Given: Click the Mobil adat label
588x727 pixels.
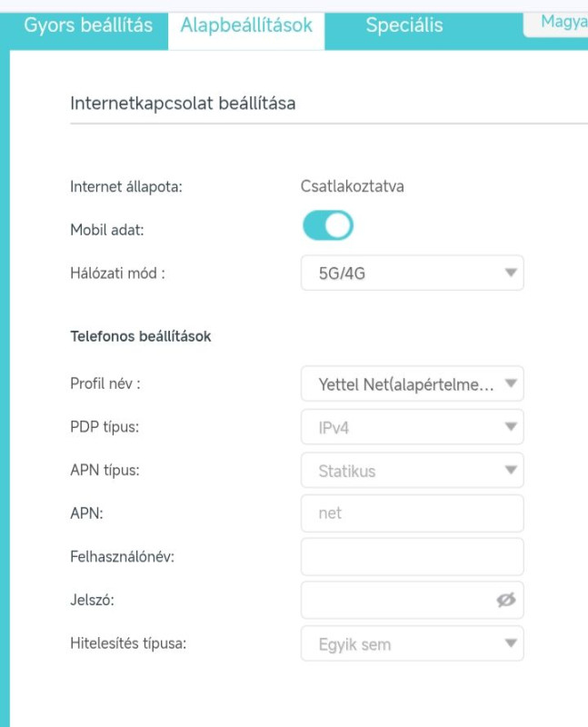Looking at the screenshot, I should 107,230.
